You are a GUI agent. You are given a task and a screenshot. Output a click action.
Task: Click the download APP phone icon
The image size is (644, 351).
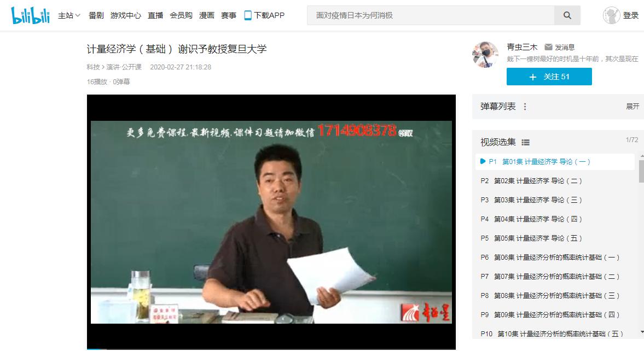[248, 15]
